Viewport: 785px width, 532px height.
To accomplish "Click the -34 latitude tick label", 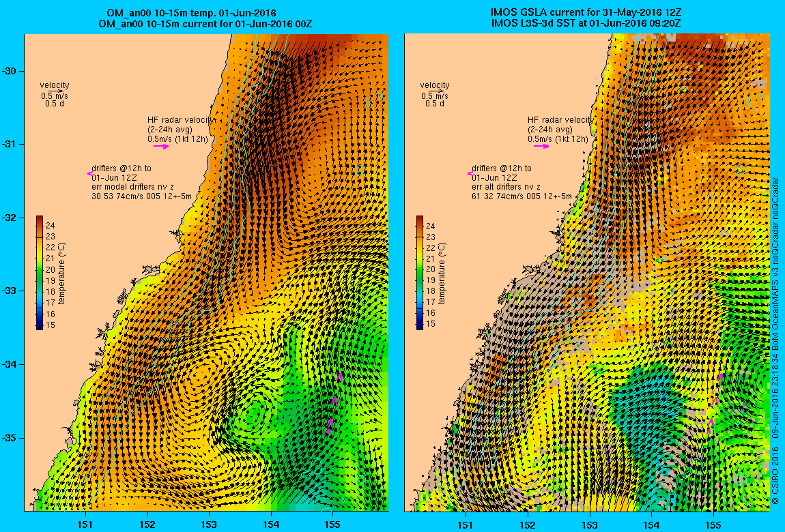I will point(10,364).
